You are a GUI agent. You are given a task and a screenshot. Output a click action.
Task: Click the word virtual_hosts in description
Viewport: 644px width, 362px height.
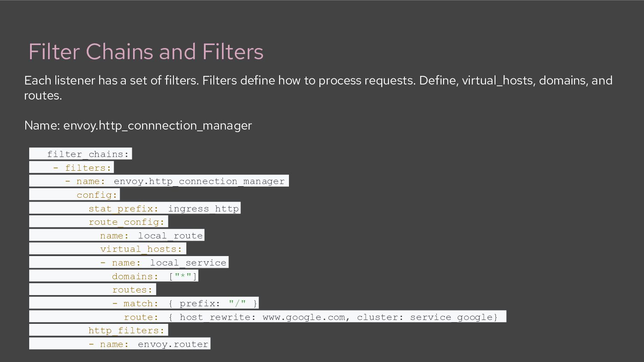(x=497, y=81)
